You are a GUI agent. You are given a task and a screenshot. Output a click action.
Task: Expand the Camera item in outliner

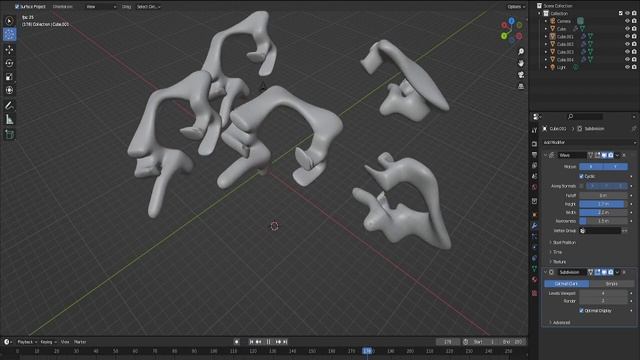(546, 21)
